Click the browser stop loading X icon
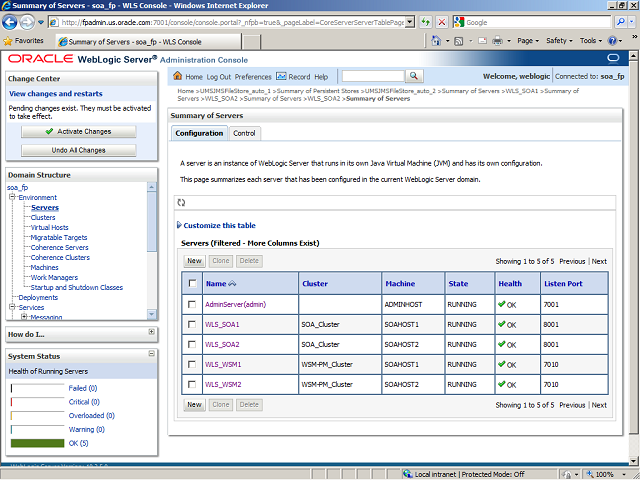 [x=443, y=22]
